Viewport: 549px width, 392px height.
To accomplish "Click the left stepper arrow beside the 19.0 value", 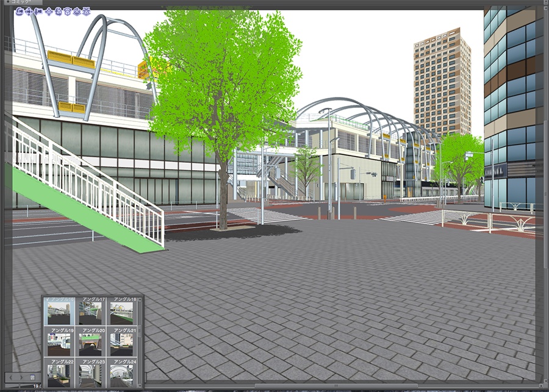I will click(10, 377).
